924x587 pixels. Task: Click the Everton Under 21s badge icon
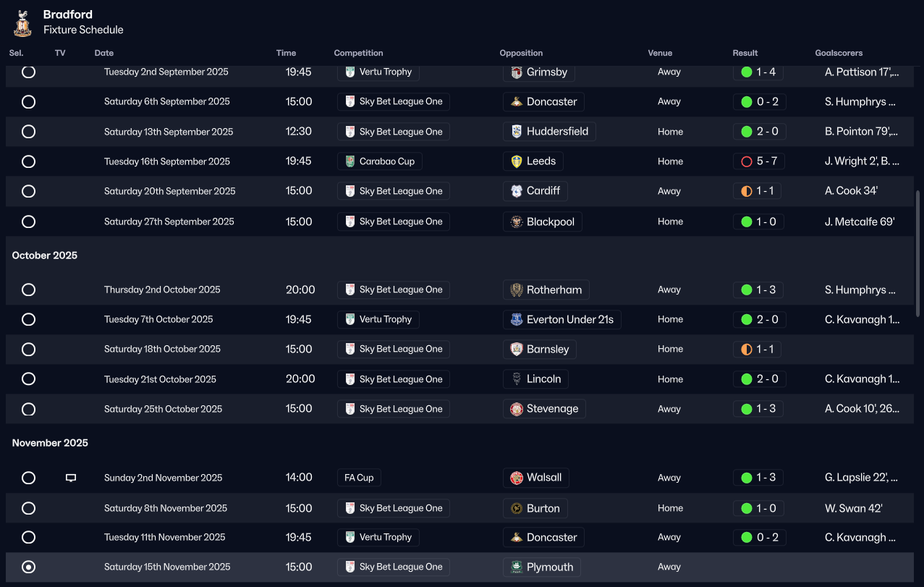click(x=517, y=319)
